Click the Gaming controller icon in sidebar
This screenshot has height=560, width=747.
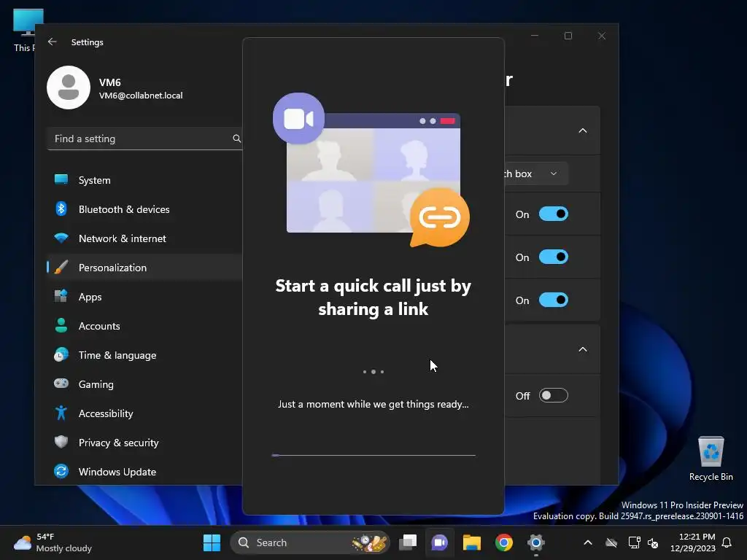pos(61,384)
